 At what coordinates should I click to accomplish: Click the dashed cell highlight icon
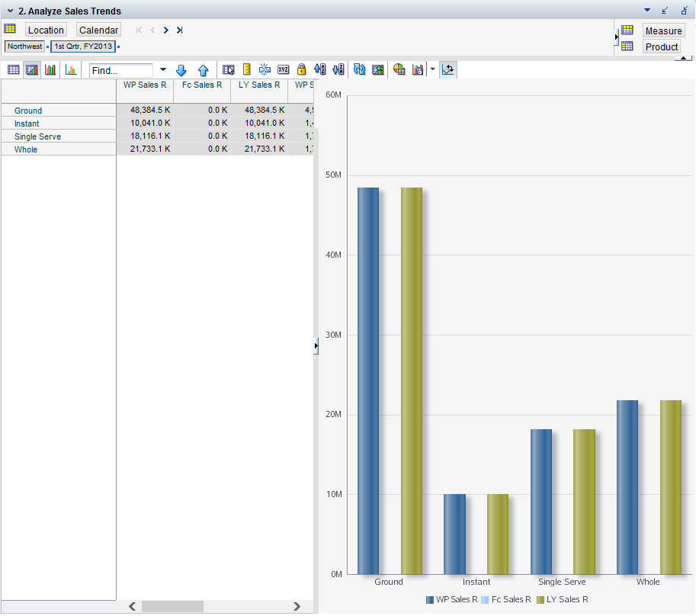(x=265, y=69)
